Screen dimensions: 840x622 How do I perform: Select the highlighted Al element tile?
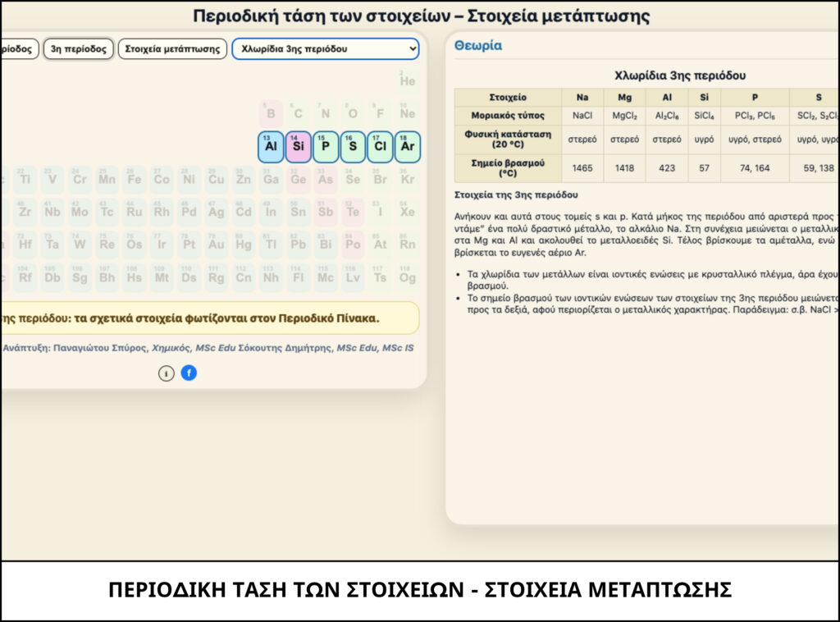[271, 147]
